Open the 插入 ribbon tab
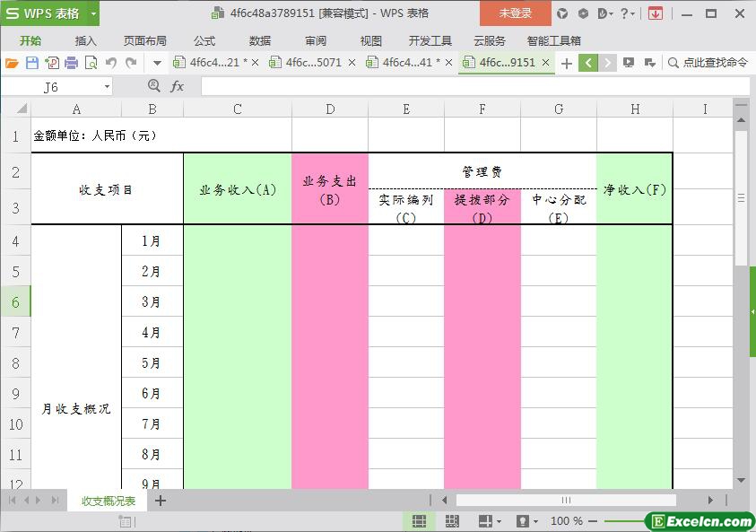Image resolution: width=756 pixels, height=532 pixels. (x=86, y=41)
